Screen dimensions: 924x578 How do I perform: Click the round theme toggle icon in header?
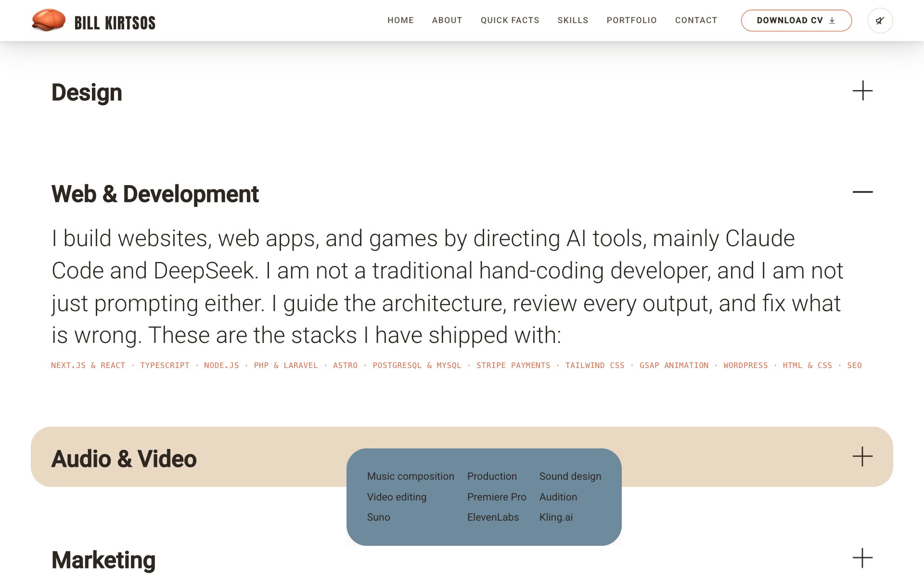(x=880, y=21)
